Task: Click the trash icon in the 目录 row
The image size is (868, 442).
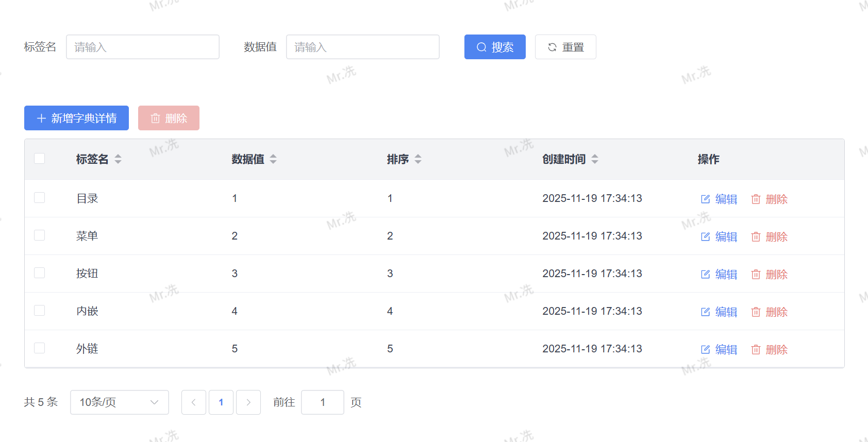Action: (x=756, y=199)
